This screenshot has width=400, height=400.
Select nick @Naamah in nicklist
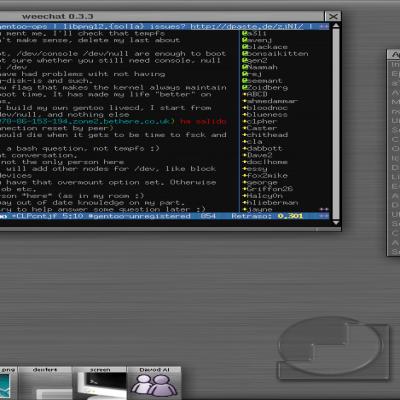point(260,67)
